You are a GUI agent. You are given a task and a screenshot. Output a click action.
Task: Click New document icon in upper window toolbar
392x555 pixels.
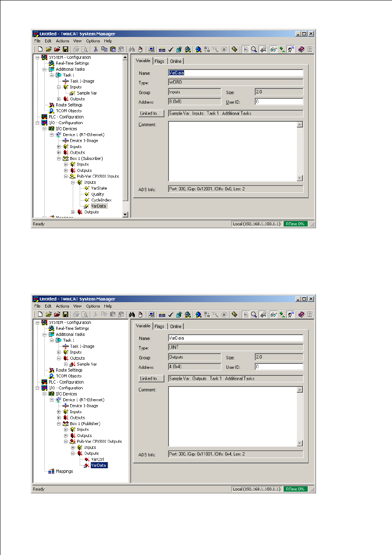[40, 49]
